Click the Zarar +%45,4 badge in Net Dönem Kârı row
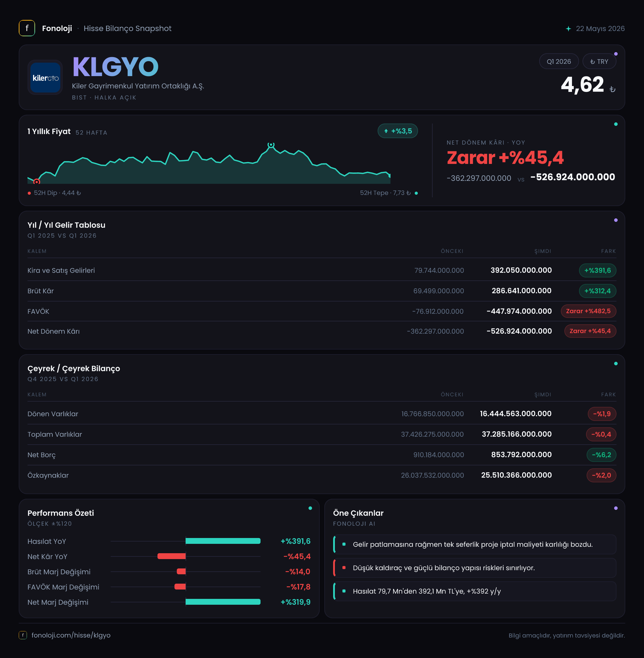 click(590, 331)
